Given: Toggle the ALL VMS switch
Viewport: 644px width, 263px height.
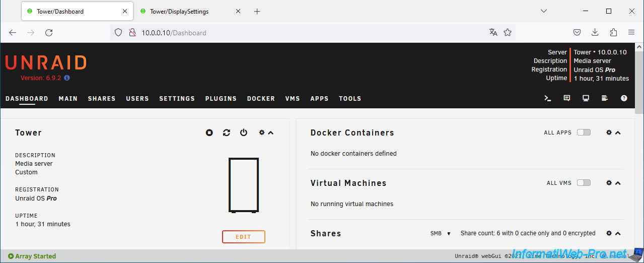Looking at the screenshot, I should (584, 183).
